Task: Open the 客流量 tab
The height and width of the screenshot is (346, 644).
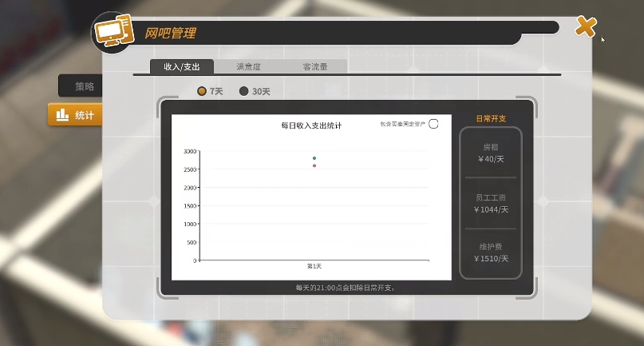Action: 315,66
